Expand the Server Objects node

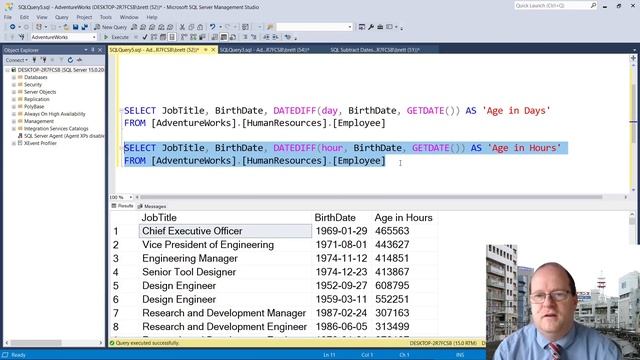(x=13, y=92)
